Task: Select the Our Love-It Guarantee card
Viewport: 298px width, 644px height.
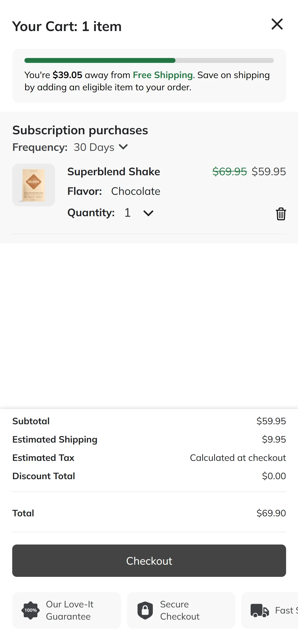Action: [67, 610]
